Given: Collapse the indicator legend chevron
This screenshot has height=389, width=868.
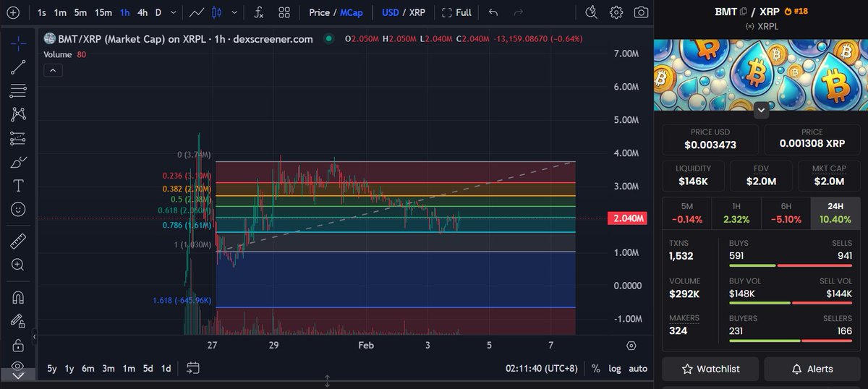Looking at the screenshot, I should 53,70.
